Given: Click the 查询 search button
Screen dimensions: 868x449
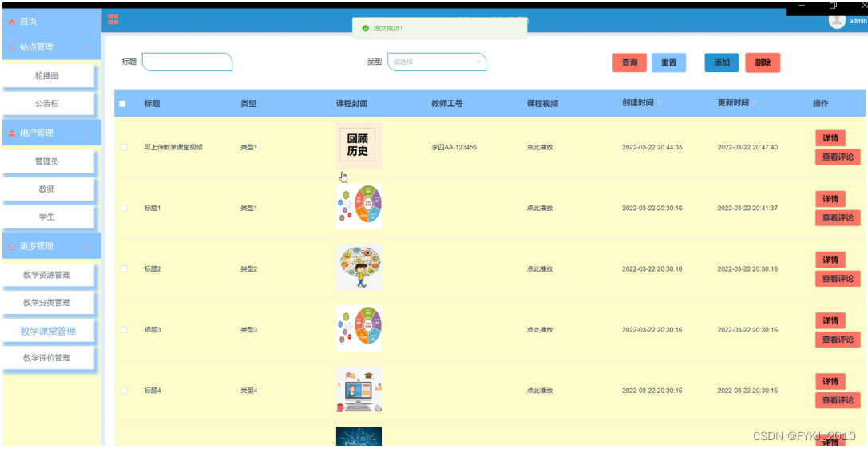Looking at the screenshot, I should pos(629,62).
